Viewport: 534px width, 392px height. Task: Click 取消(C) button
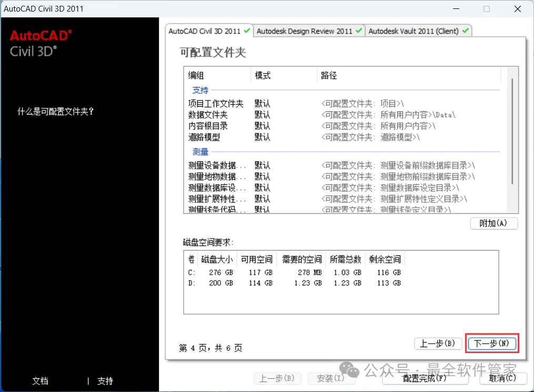pyautogui.click(x=502, y=378)
